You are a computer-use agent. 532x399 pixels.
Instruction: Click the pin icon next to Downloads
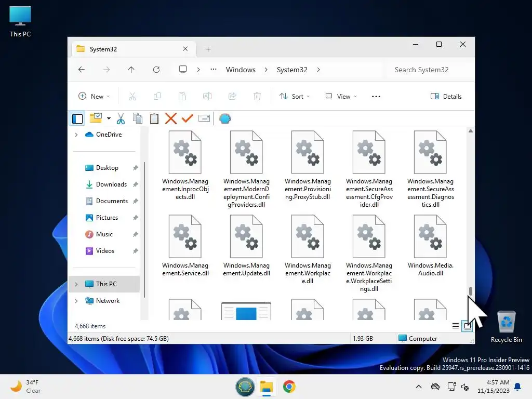click(136, 184)
